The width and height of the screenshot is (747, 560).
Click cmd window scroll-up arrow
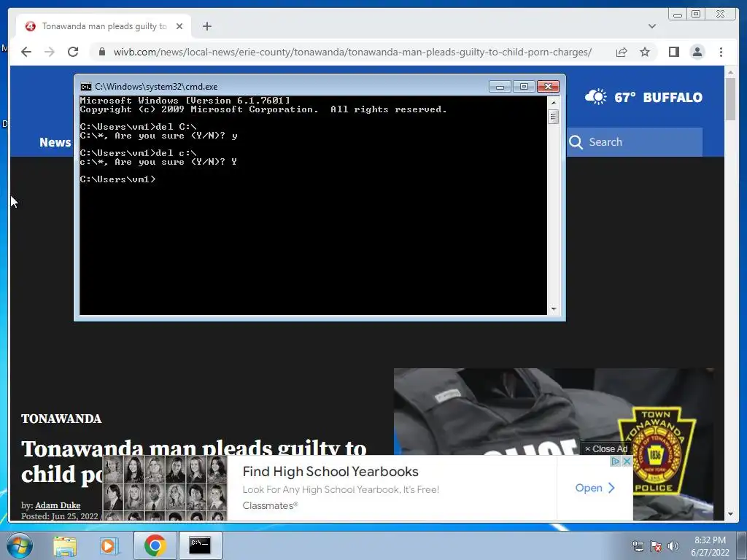553,102
